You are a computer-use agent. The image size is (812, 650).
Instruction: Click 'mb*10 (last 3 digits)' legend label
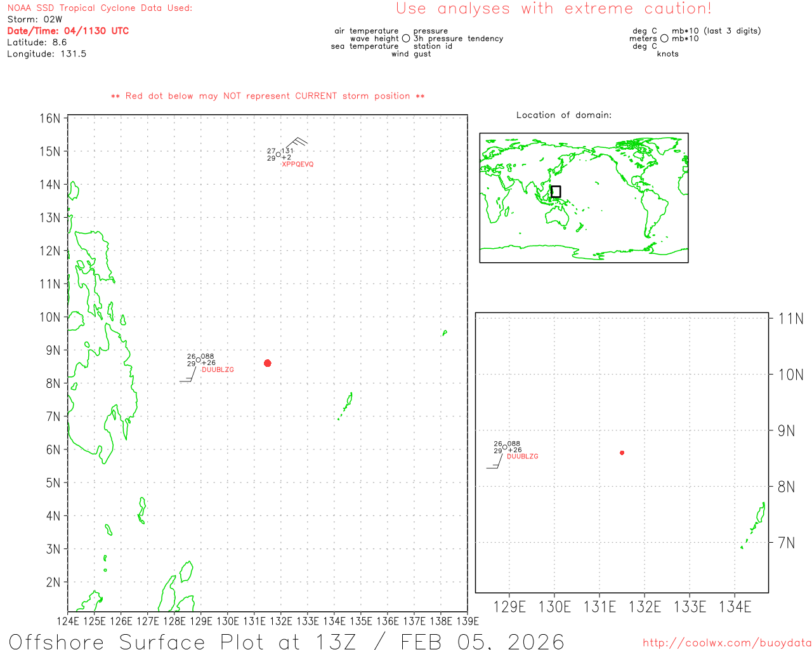pyautogui.click(x=716, y=31)
